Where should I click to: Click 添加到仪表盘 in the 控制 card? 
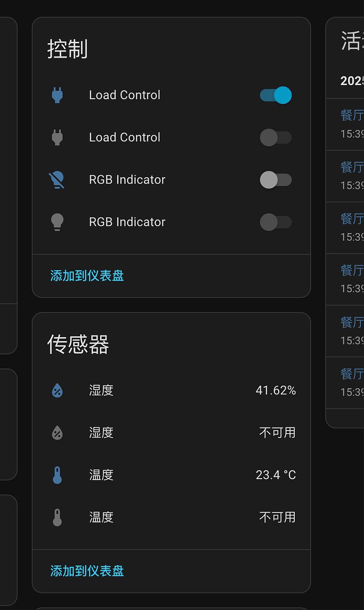(87, 275)
